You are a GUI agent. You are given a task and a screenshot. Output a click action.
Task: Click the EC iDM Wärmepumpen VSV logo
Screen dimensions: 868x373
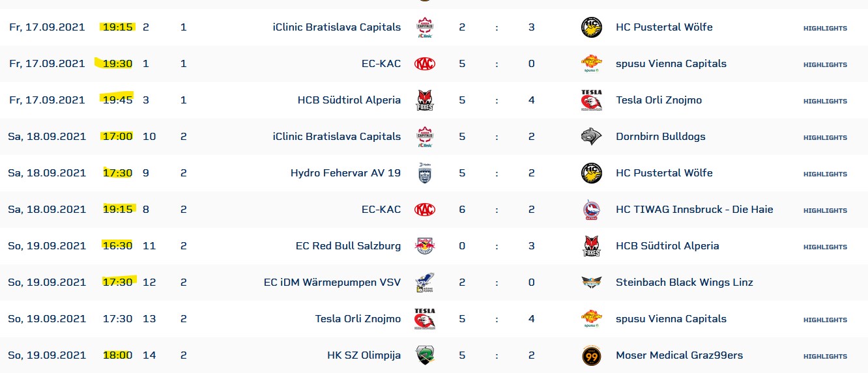tap(425, 283)
